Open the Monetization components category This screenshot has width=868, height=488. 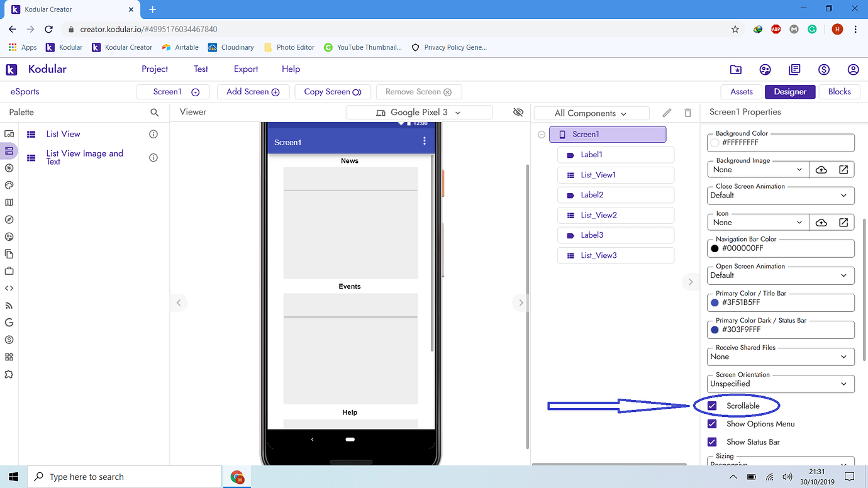pos(9,340)
